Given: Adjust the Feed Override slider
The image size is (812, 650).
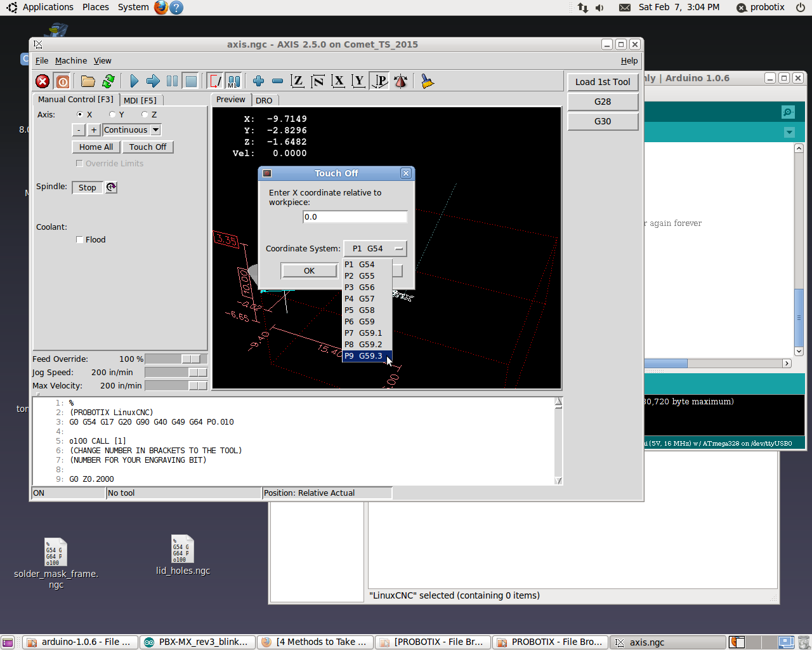Looking at the screenshot, I should point(190,359).
